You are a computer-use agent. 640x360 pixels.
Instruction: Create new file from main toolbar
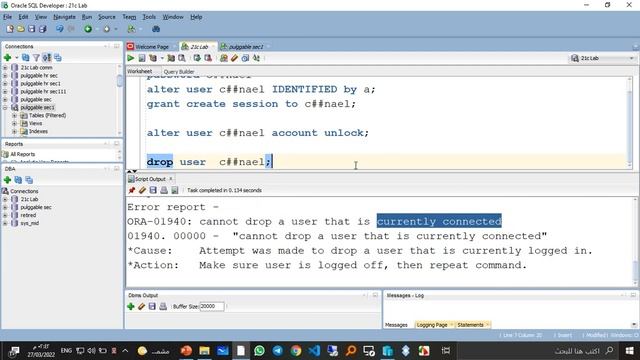[10, 29]
